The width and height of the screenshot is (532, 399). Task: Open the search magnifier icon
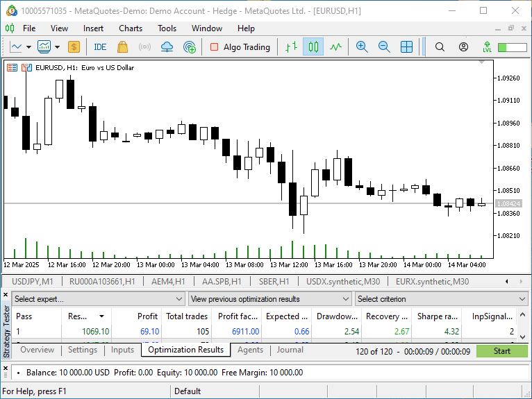click(x=440, y=46)
